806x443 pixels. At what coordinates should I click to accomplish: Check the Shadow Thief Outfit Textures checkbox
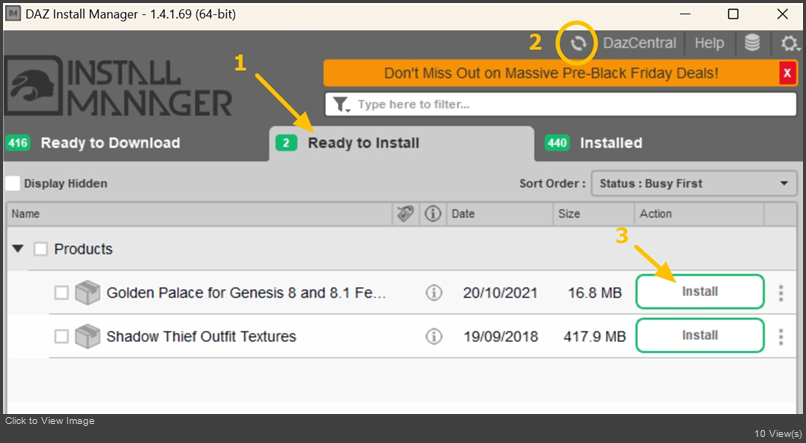pyautogui.click(x=61, y=337)
